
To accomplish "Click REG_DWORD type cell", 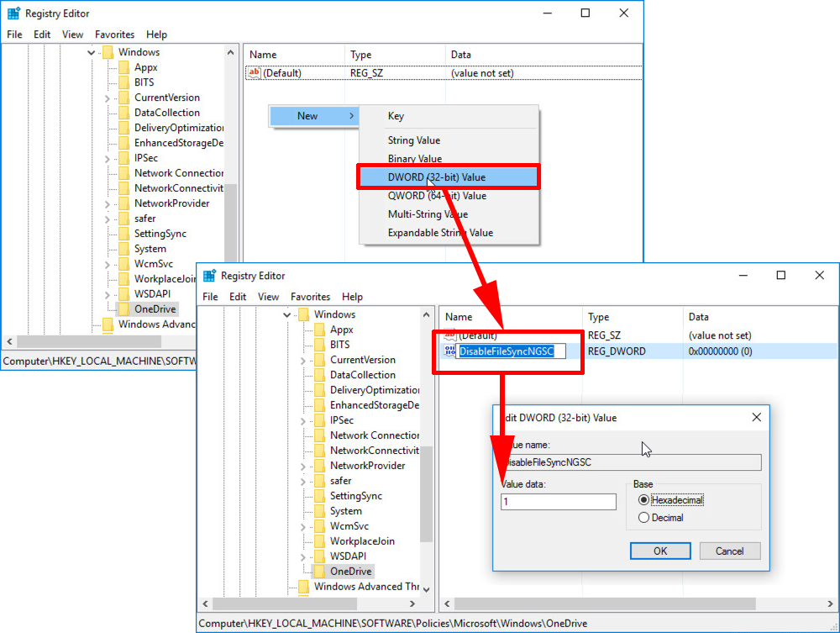I will (617, 351).
